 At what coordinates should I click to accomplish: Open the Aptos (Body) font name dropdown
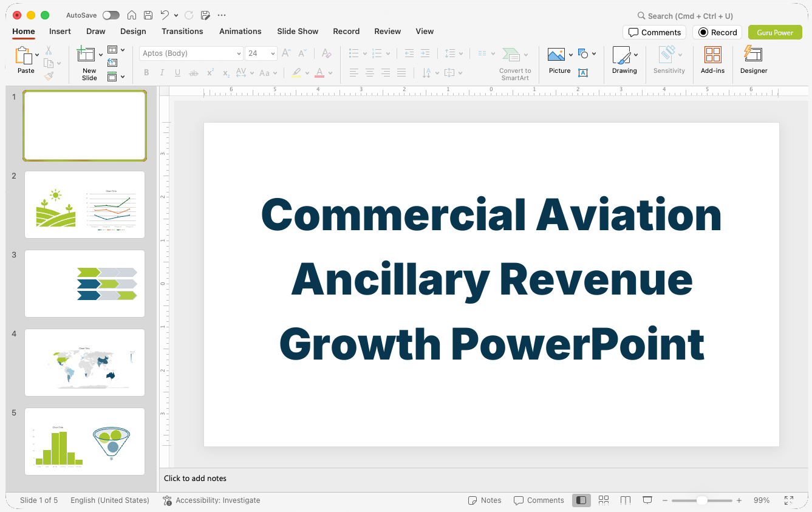(x=239, y=53)
